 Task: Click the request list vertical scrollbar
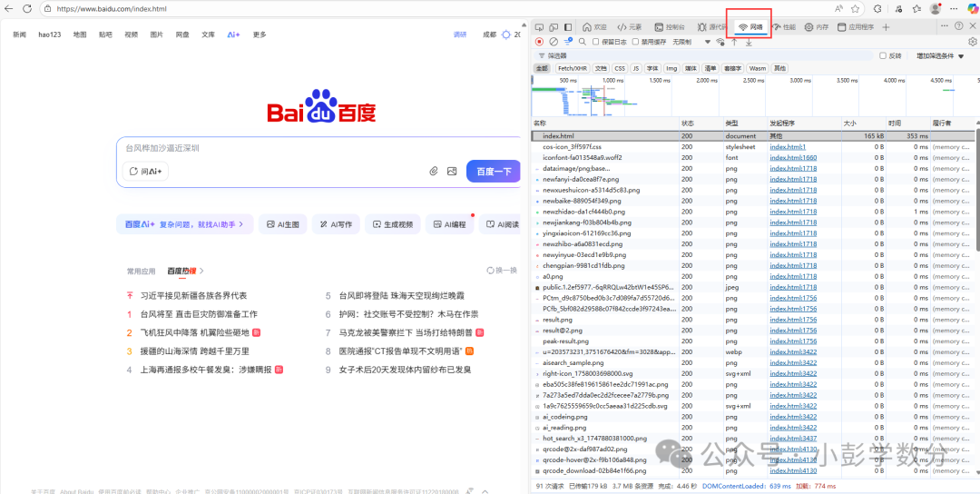click(x=976, y=188)
